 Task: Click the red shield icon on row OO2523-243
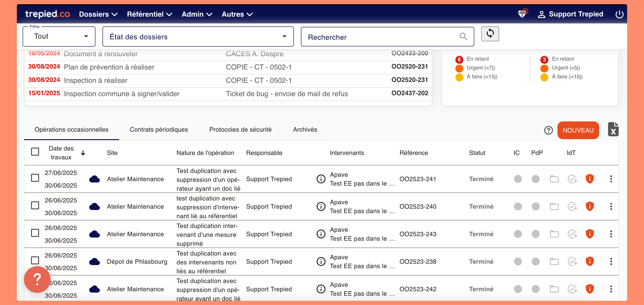pos(590,234)
